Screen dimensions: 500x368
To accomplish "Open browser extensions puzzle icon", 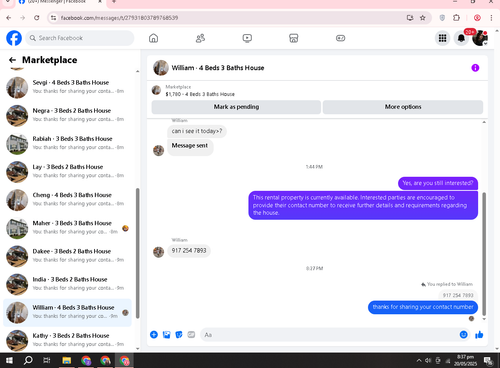I will [456, 18].
